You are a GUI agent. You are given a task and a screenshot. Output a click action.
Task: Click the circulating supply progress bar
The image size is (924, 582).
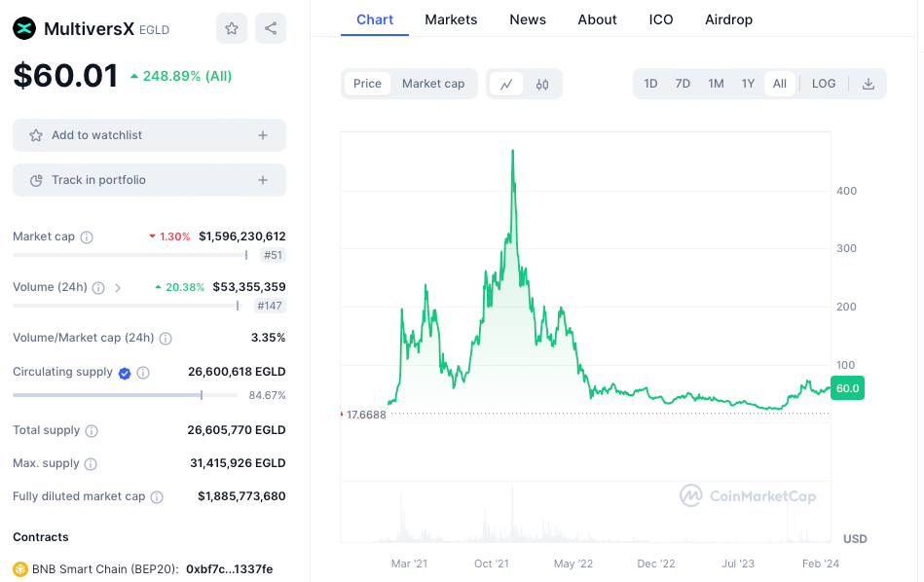click(125, 395)
